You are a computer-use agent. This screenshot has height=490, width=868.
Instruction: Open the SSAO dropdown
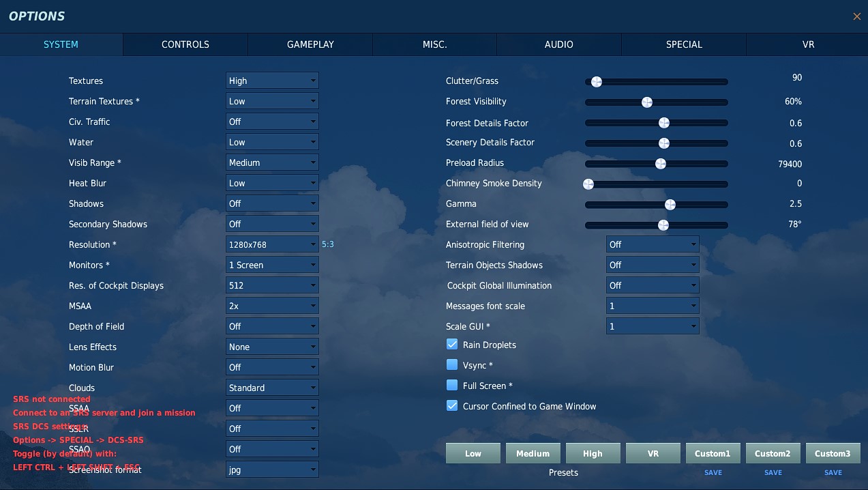point(272,449)
